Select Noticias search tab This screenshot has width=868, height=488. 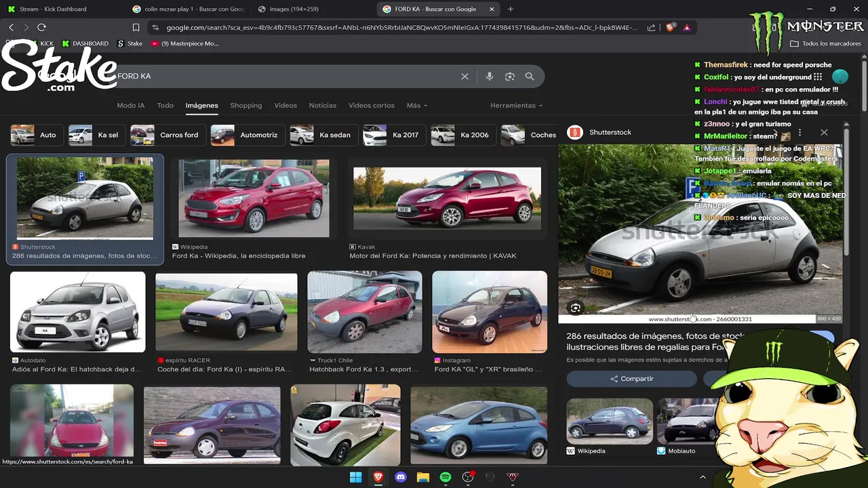pos(323,105)
